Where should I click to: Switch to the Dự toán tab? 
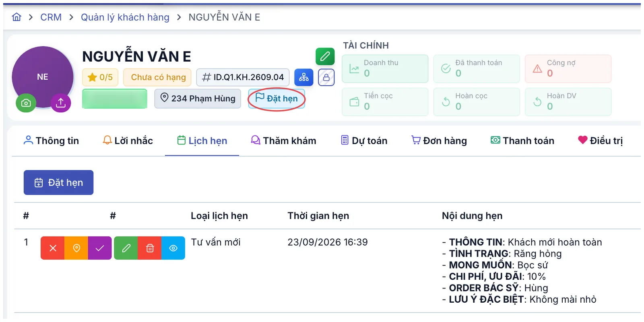tap(364, 140)
